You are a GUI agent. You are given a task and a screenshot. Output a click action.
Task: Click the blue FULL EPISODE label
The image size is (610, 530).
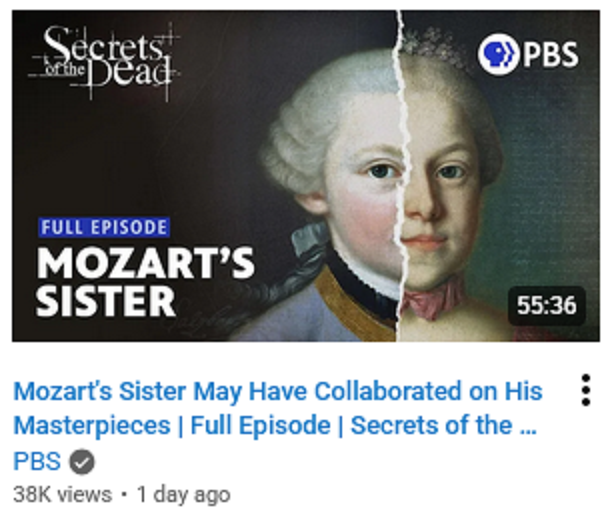click(x=104, y=227)
